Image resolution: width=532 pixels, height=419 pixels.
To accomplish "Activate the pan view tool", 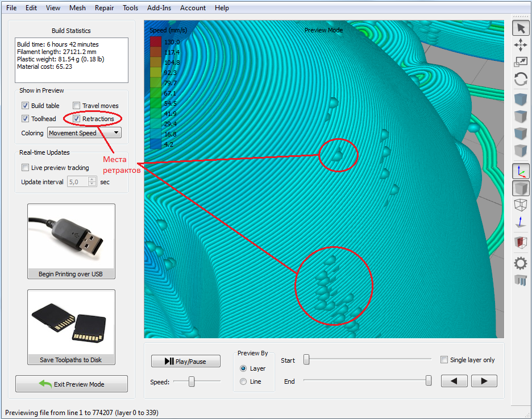I will [x=520, y=44].
